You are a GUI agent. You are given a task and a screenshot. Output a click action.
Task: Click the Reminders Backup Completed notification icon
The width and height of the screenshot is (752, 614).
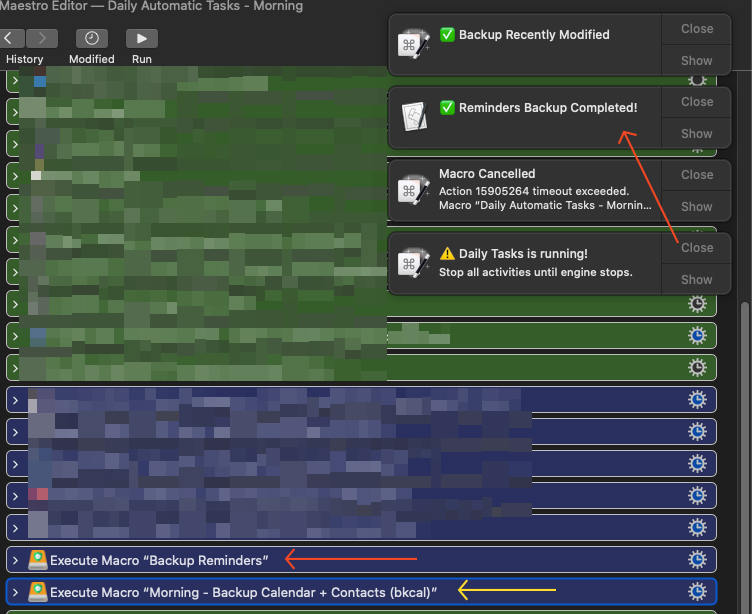414,117
